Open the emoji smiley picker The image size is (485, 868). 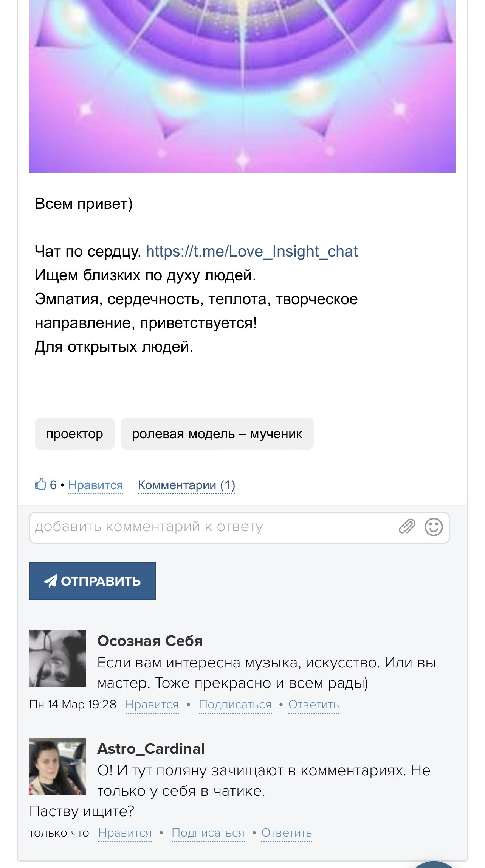click(x=433, y=527)
